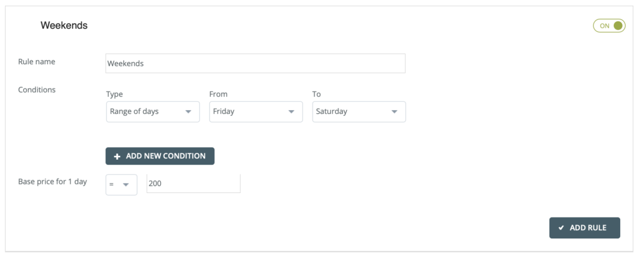Image resolution: width=644 pixels, height=261 pixels.
Task: Click the Add Rule button
Action: coord(584,228)
